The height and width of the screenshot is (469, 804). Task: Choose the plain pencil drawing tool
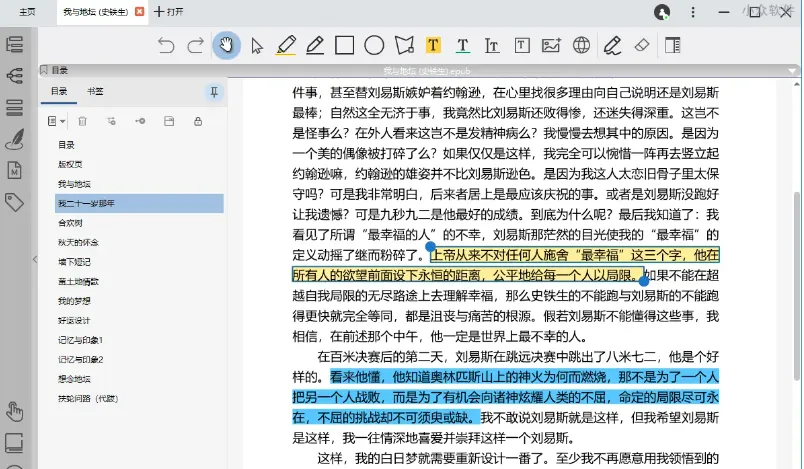click(x=315, y=45)
